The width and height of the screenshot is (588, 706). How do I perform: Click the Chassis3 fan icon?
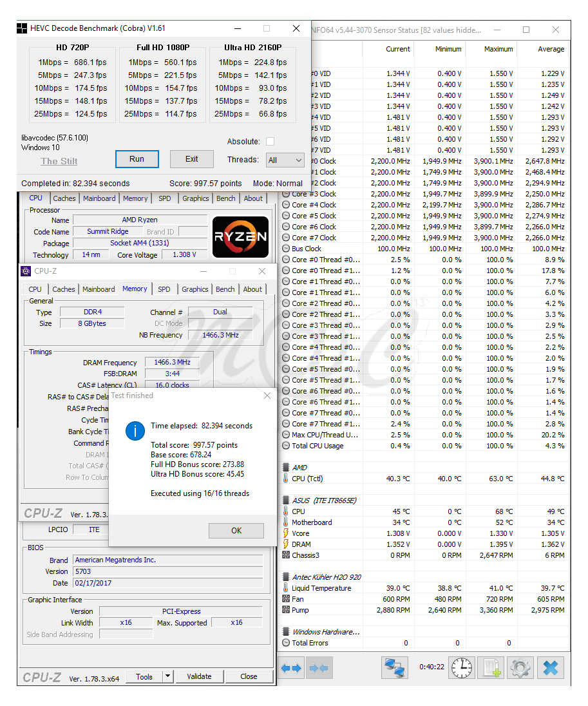point(286,555)
